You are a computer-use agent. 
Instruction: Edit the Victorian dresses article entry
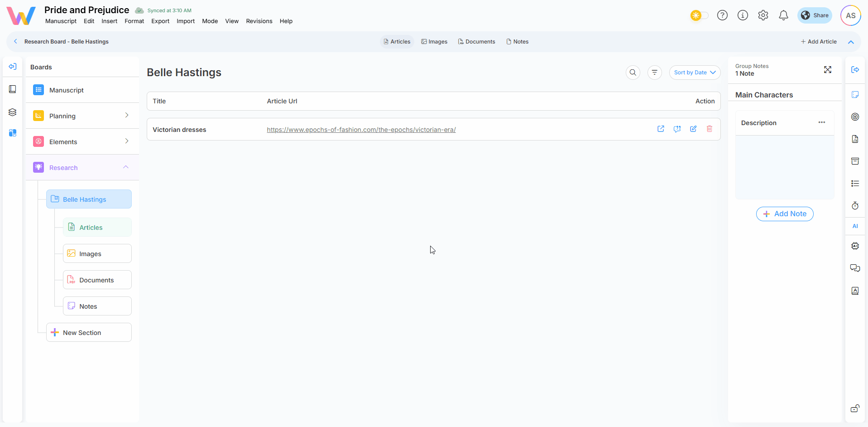point(693,129)
